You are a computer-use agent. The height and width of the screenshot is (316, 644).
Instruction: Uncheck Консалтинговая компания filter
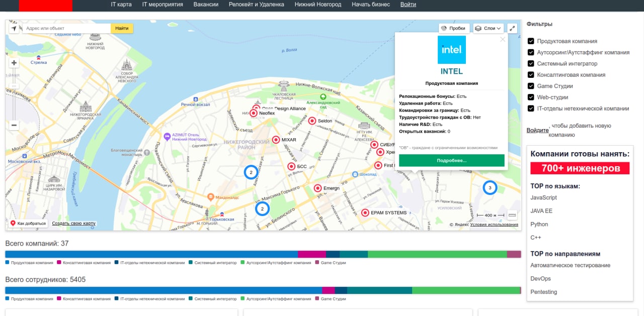click(x=531, y=75)
